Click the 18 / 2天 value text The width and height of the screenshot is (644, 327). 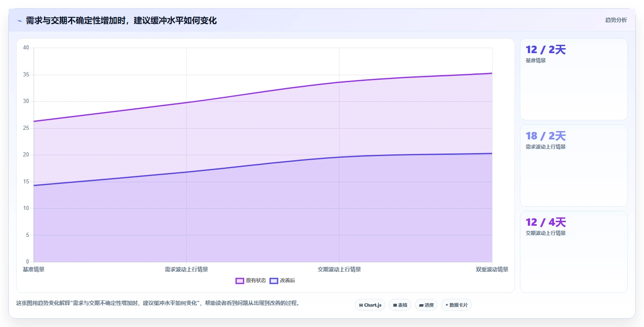pyautogui.click(x=546, y=136)
